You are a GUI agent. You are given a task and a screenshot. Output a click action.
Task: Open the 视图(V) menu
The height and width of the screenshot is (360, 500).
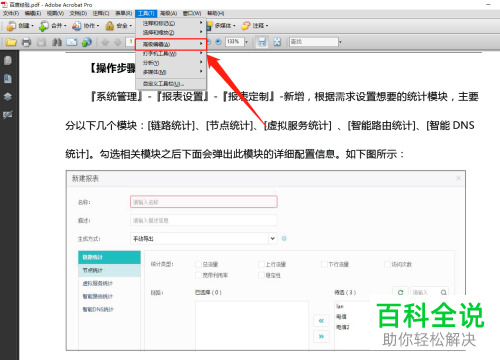point(55,13)
